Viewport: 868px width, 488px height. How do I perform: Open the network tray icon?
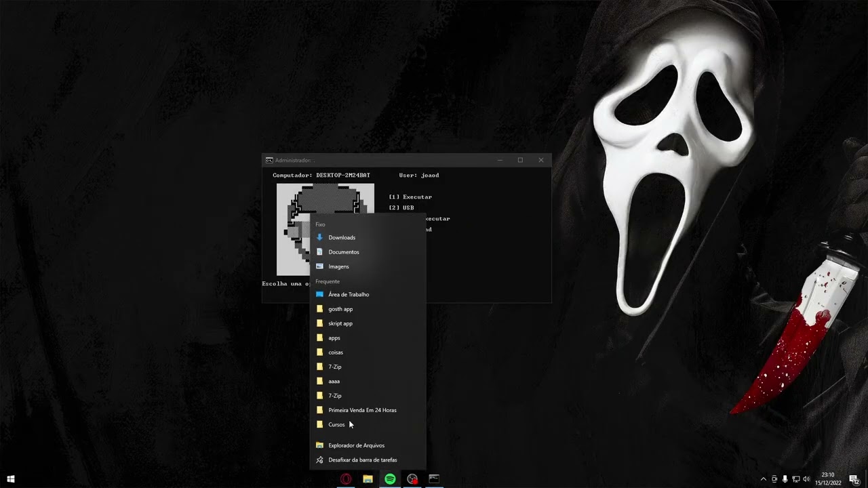[x=795, y=479]
